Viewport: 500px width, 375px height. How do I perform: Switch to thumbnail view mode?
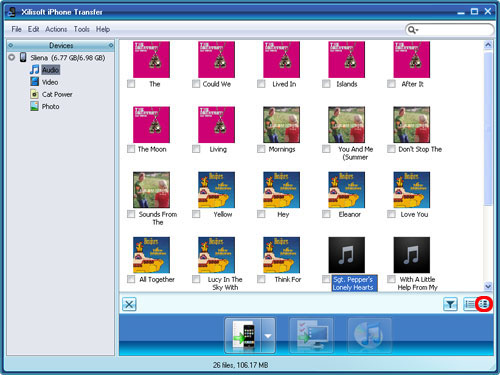(484, 304)
